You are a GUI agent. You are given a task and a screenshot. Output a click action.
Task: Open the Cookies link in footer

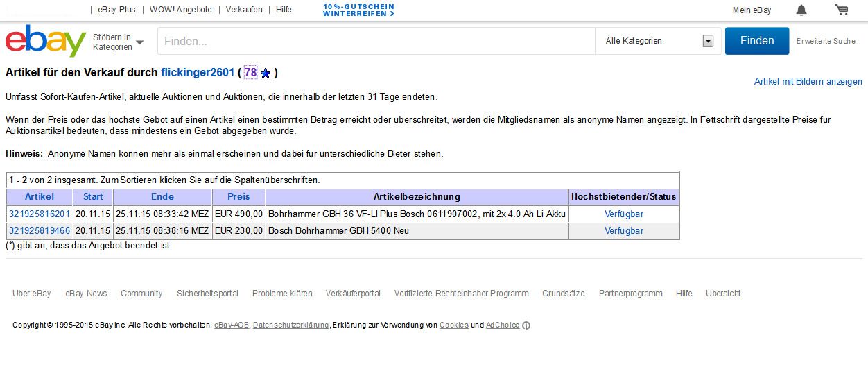[454, 325]
